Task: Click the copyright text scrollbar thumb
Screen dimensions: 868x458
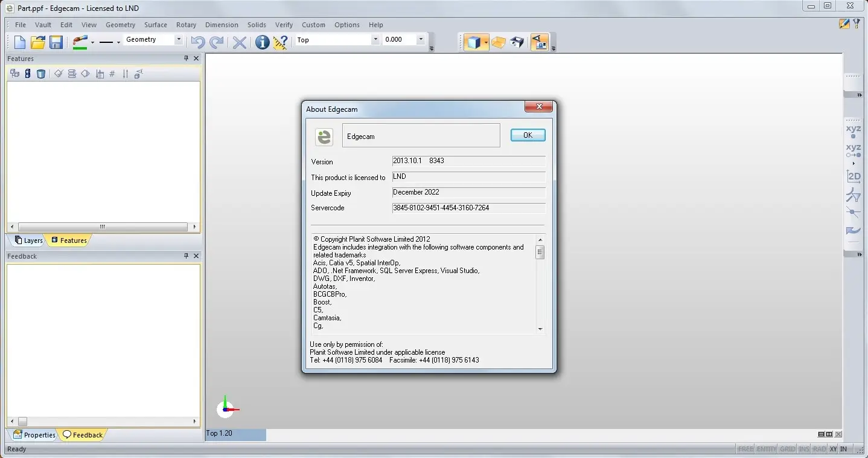Action: pos(540,253)
